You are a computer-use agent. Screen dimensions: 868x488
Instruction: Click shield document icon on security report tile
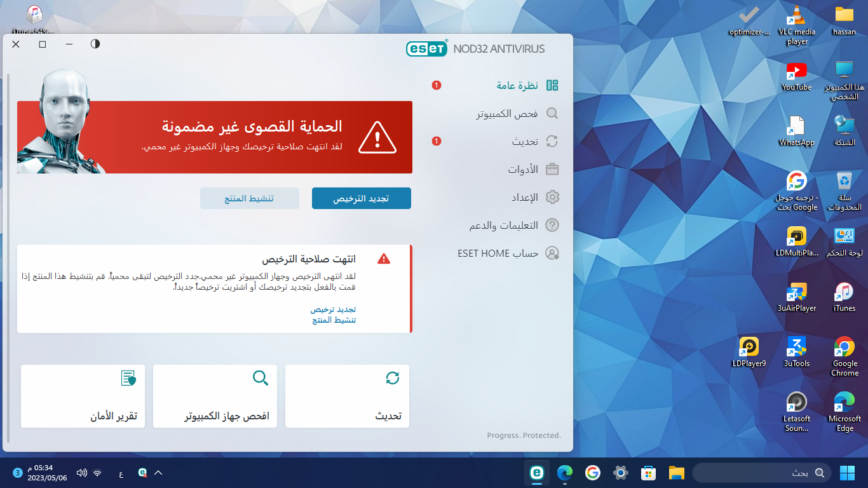coord(128,378)
